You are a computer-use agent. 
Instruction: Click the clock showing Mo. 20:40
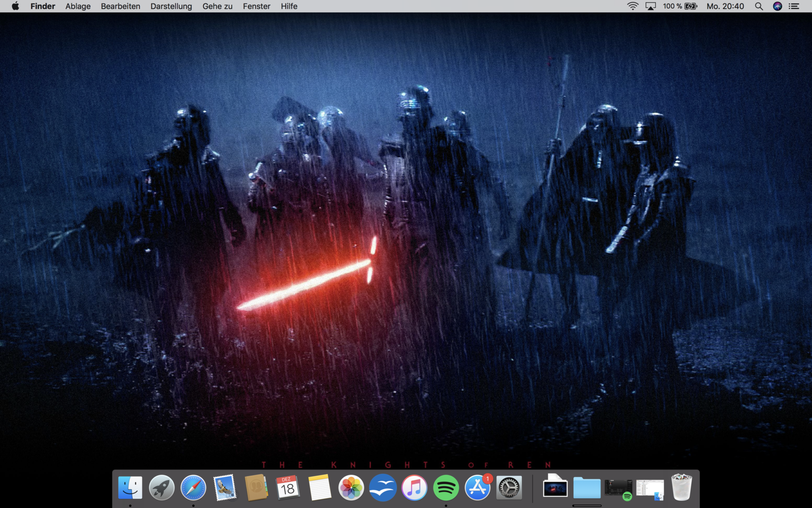pyautogui.click(x=725, y=6)
